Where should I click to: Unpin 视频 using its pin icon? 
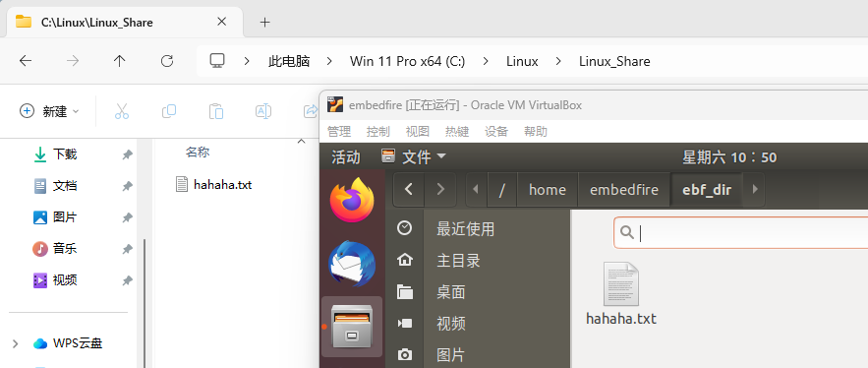[x=128, y=281]
